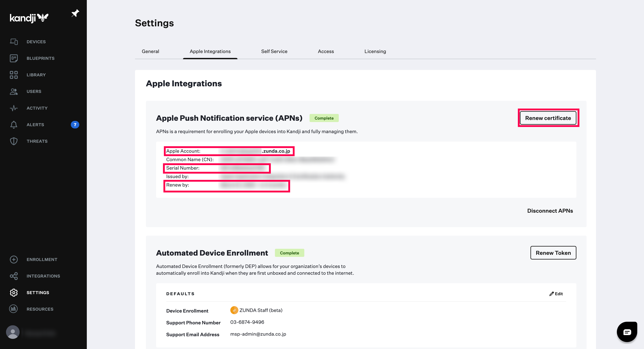Click the Serial Number label
Viewport: 644px width, 349px height.
183,168
